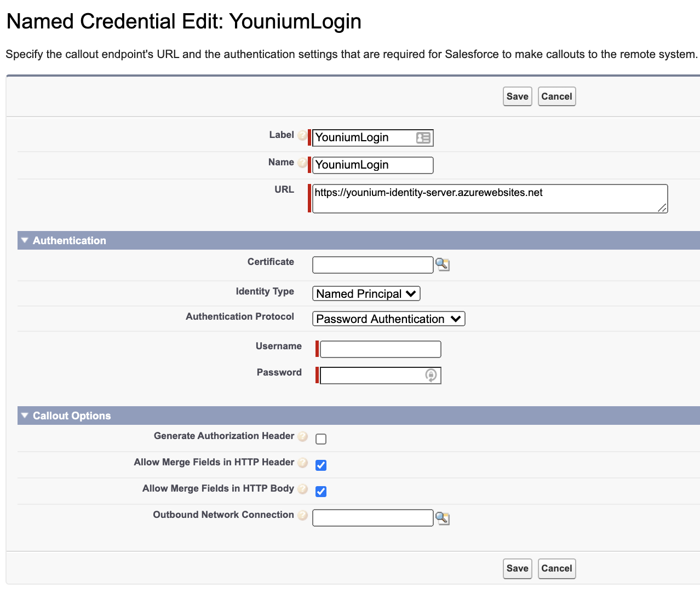Click the 'Named Credential Edit: YouniumLogin' heading

pos(184,21)
